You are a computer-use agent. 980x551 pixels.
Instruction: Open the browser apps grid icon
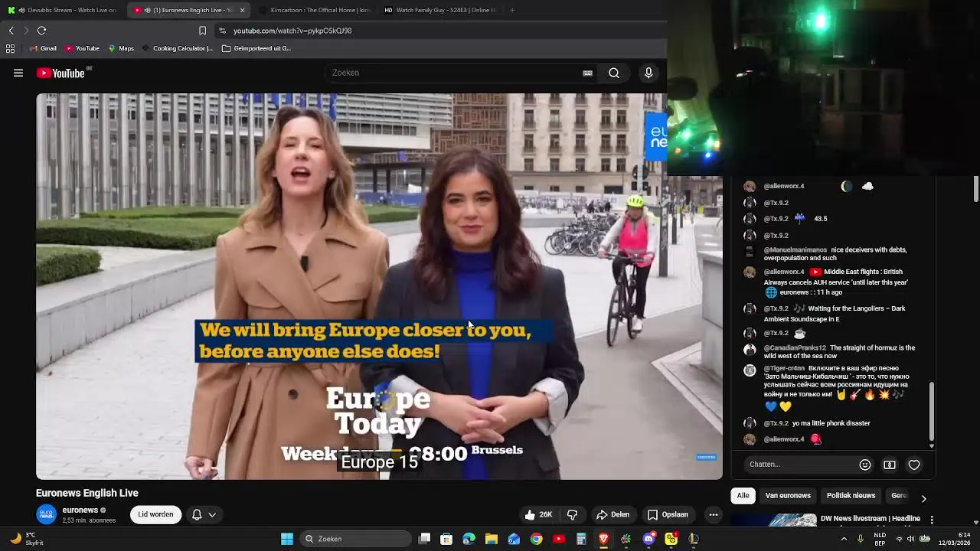[x=10, y=48]
